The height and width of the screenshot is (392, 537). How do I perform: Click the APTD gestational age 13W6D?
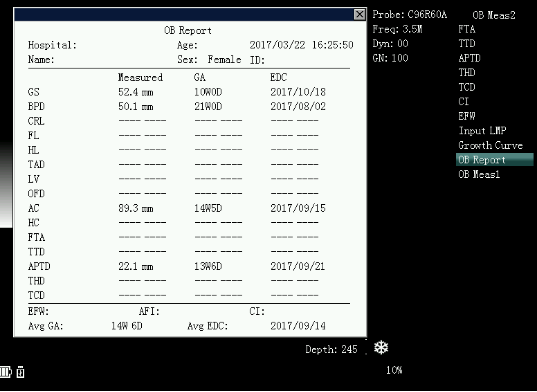[x=208, y=266]
